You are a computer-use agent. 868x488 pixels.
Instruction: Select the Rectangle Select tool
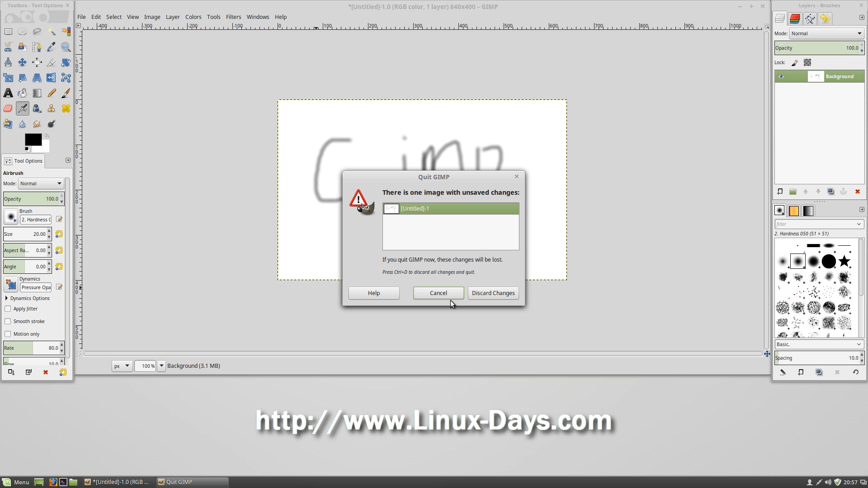[x=8, y=32]
